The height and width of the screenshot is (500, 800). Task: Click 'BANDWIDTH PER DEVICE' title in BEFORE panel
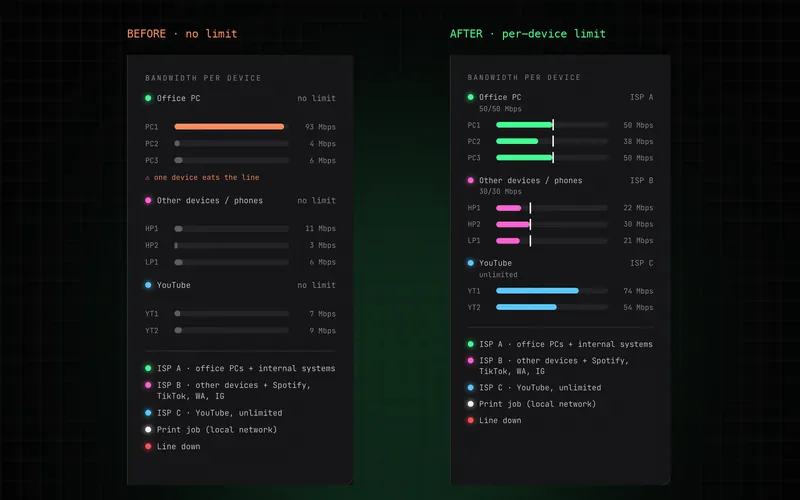click(x=203, y=78)
